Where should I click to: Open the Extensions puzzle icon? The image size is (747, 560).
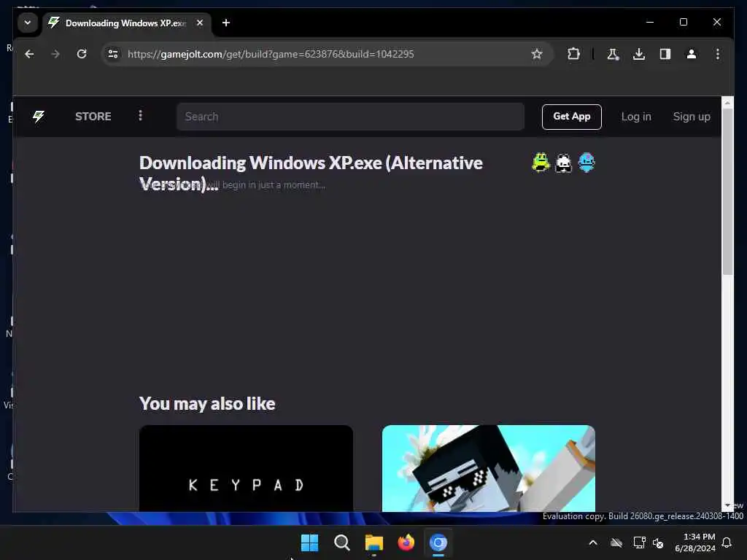[573, 54]
